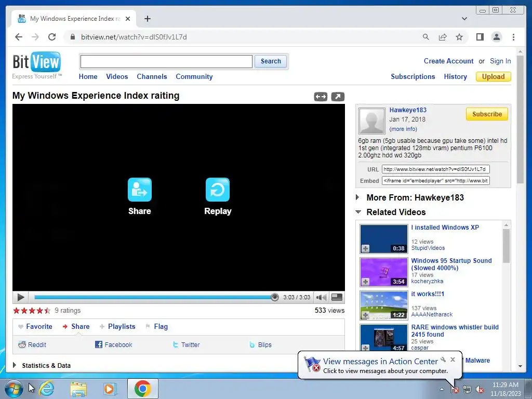This screenshot has width=532, height=399.
Task: Add 'I installed Windows XP' to the queue via plus icon
Action: (365, 249)
